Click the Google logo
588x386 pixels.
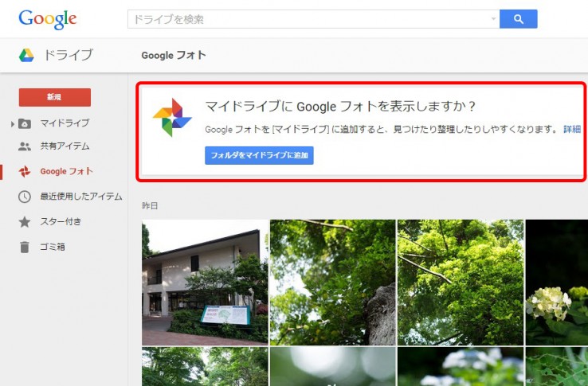pos(48,18)
